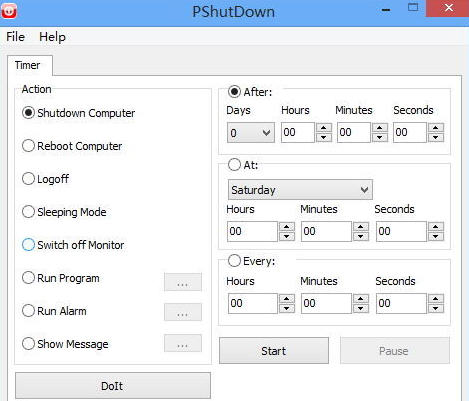The image size is (469, 401).
Task: Click the Seconds field in After section
Action: [410, 132]
